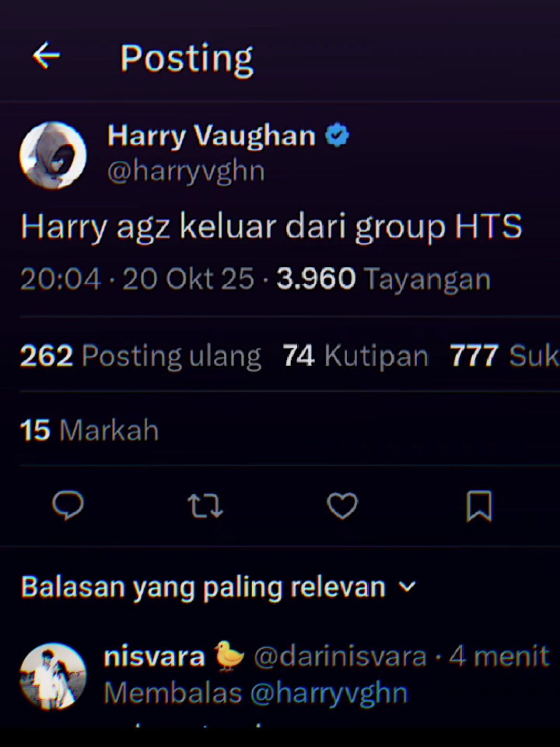The width and height of the screenshot is (560, 747).
Task: Tap the back arrow icon
Action: pyautogui.click(x=46, y=56)
